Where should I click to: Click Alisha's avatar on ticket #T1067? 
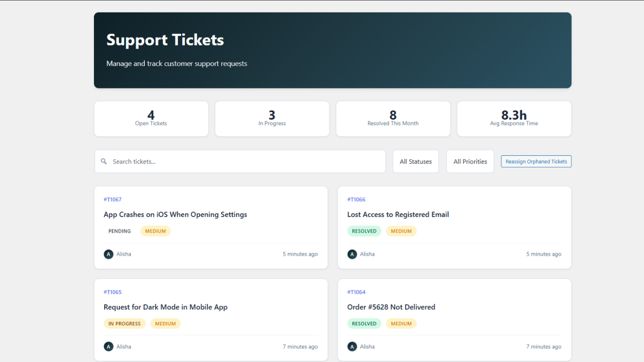coord(108,254)
